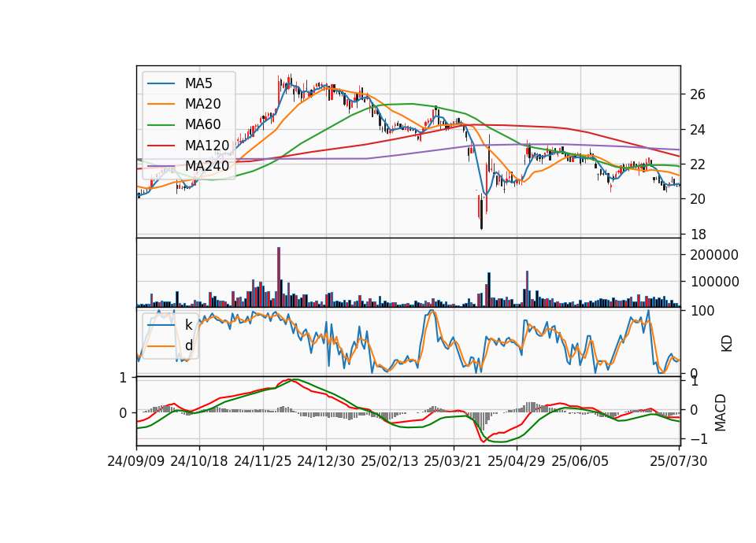
Task: Click the 24/10/18 date axis label
Action: (199, 461)
